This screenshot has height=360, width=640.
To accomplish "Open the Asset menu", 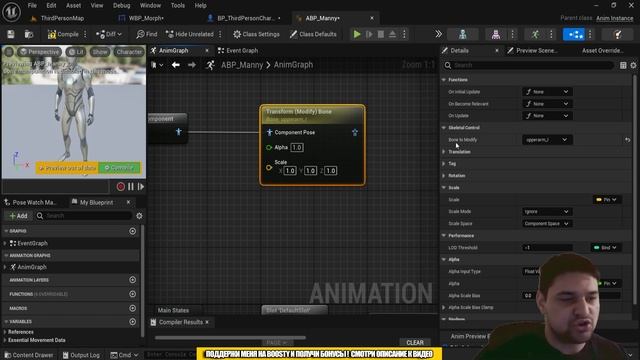I will (73, 5).
